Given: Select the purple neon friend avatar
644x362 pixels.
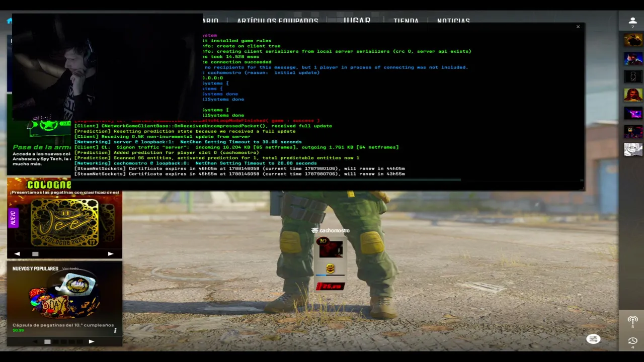Looking at the screenshot, I should point(633,113).
